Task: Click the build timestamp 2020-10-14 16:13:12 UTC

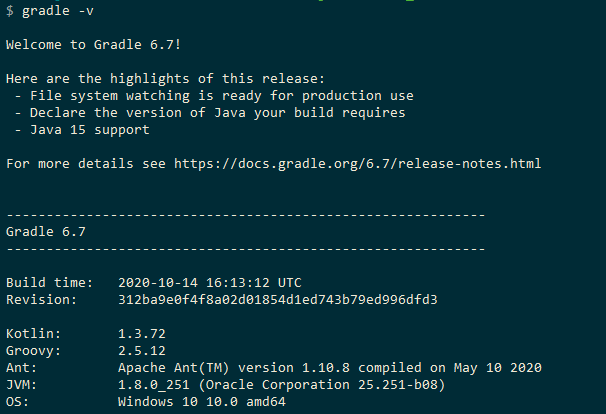Action: click(x=209, y=282)
